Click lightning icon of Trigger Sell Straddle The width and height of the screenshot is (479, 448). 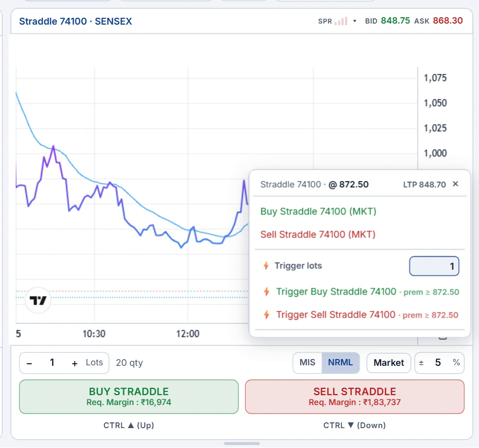[x=267, y=315]
